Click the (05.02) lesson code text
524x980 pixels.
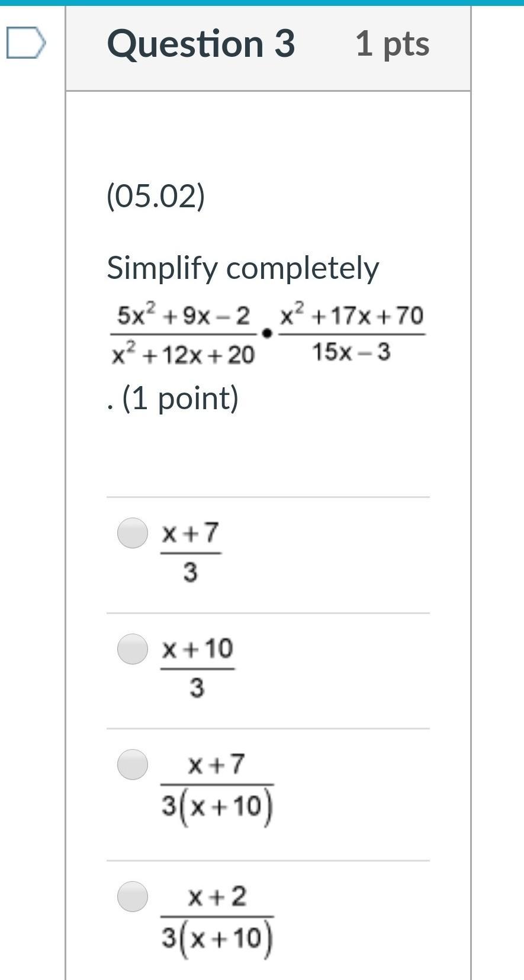[x=156, y=195]
